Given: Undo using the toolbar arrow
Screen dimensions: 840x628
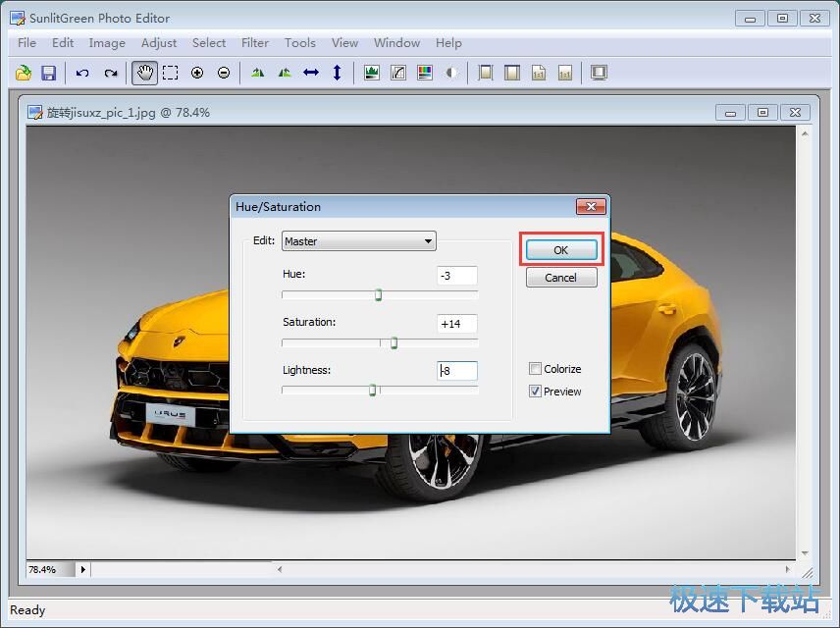Looking at the screenshot, I should [x=82, y=73].
